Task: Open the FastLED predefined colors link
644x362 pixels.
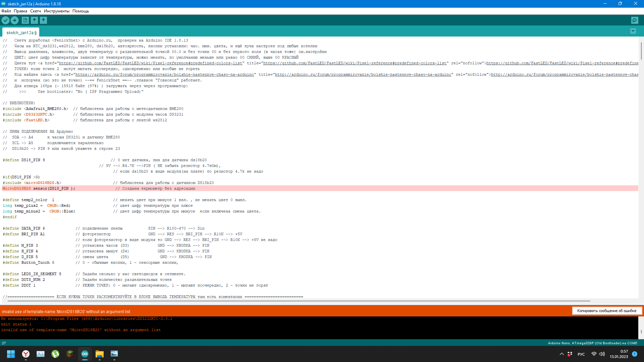Action: click(151, 63)
